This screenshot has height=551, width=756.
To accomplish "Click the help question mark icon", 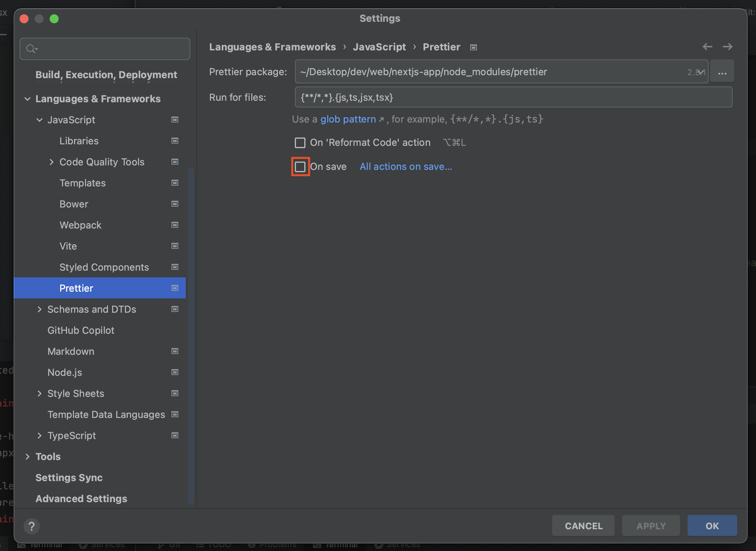I will click(32, 526).
